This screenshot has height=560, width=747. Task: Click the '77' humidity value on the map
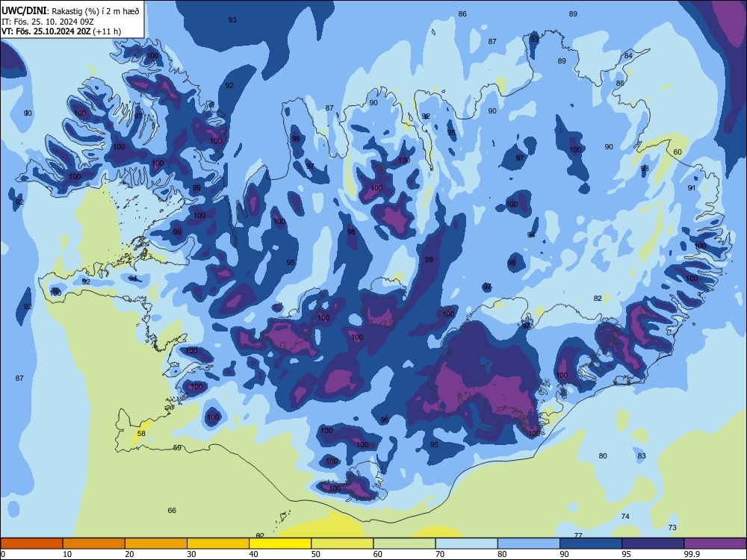tap(578, 535)
